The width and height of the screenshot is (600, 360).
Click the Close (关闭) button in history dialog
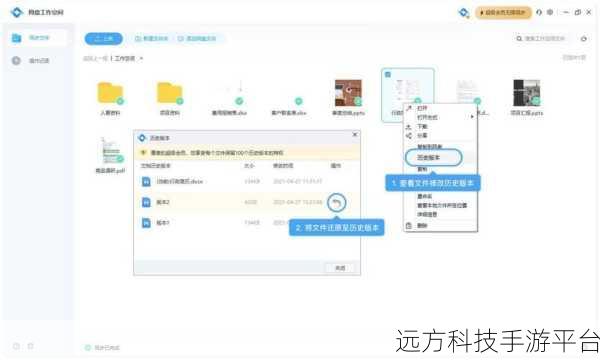click(340, 268)
